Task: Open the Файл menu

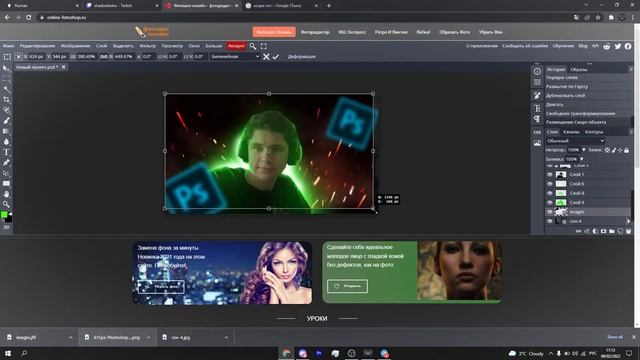Action: coord(8,46)
